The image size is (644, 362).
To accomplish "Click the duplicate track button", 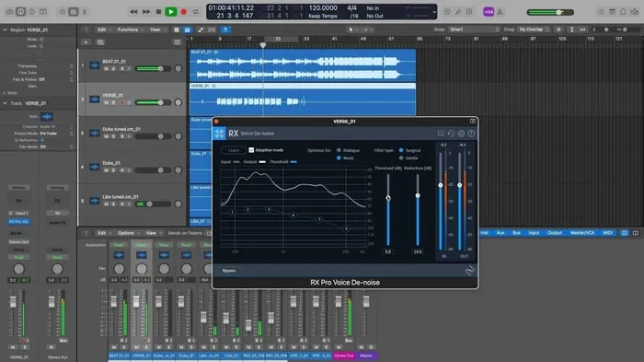I will point(100,42).
